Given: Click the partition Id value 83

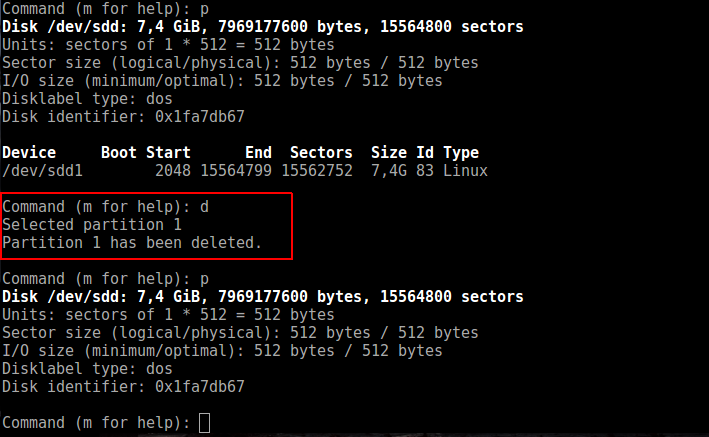Looking at the screenshot, I should click(x=424, y=171).
